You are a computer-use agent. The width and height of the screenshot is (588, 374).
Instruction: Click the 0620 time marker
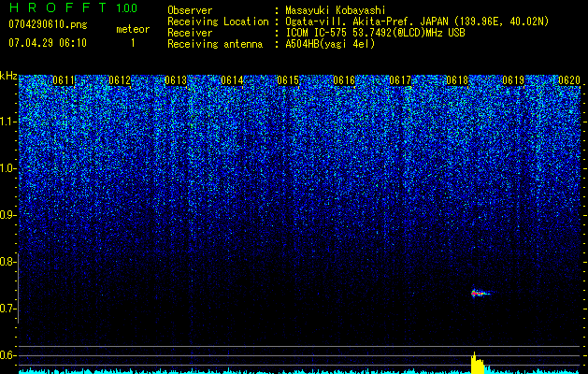point(569,80)
